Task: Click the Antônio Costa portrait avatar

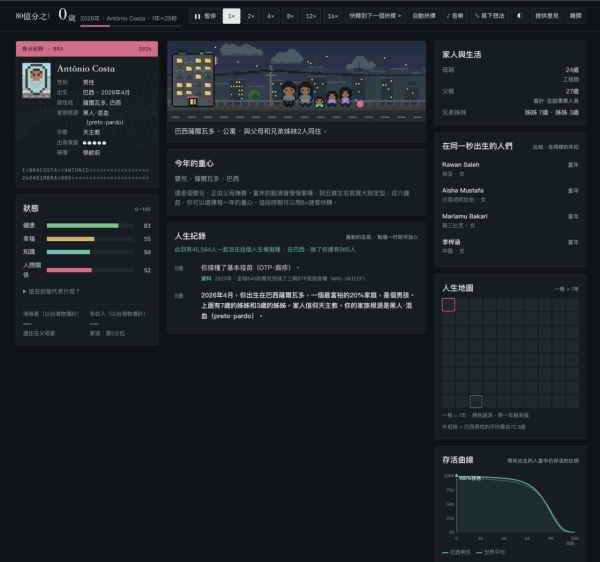Action: point(36,80)
